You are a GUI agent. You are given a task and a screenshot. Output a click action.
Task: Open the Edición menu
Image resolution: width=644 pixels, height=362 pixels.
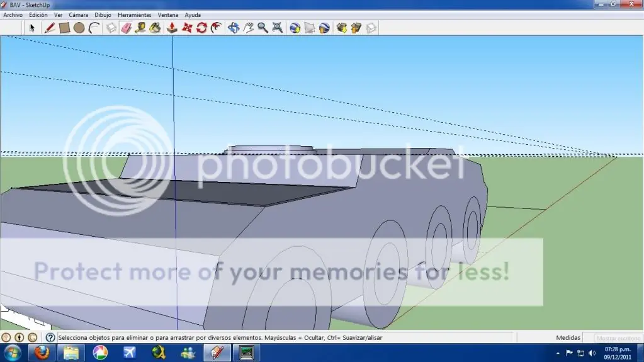click(x=38, y=14)
